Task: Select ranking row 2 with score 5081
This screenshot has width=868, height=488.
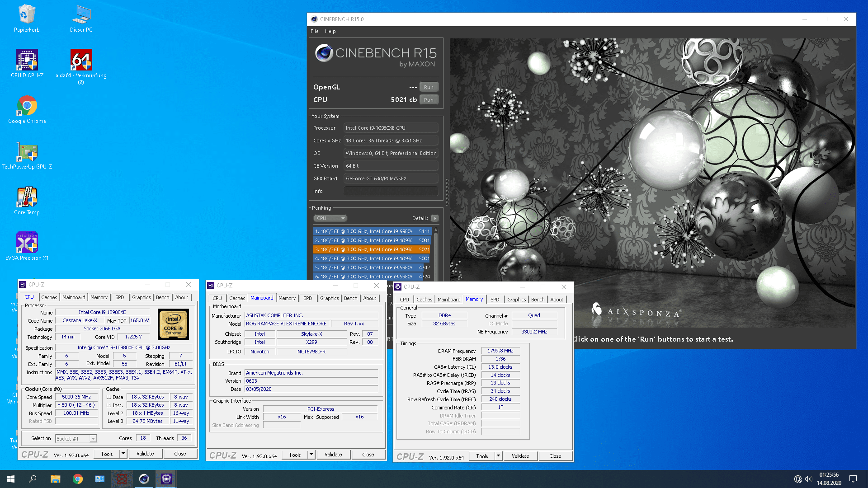Action: coord(372,240)
